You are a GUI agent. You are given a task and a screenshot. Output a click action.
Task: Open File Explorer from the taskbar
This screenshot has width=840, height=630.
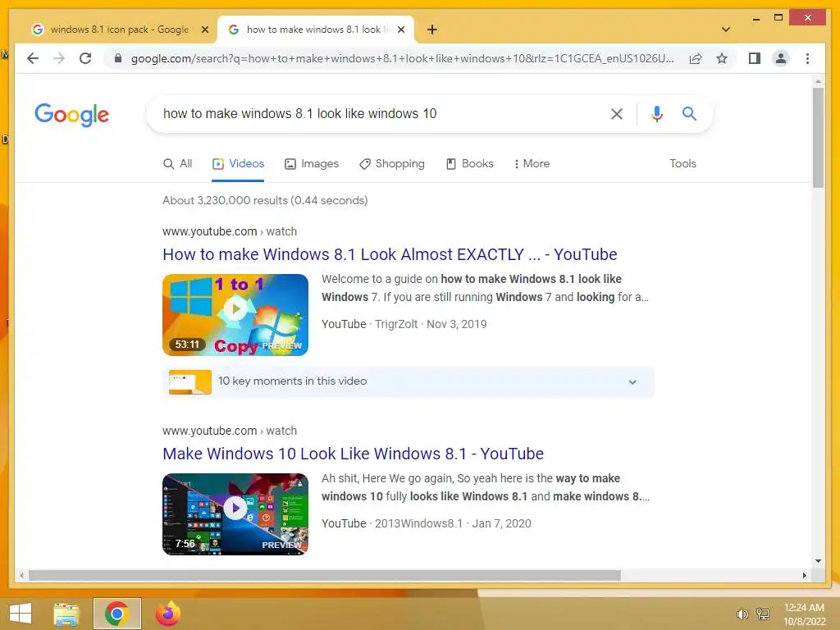click(66, 614)
